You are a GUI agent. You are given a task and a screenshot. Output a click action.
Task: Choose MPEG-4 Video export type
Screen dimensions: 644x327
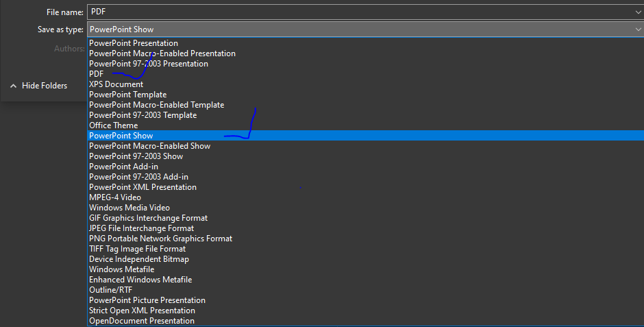tap(366, 197)
